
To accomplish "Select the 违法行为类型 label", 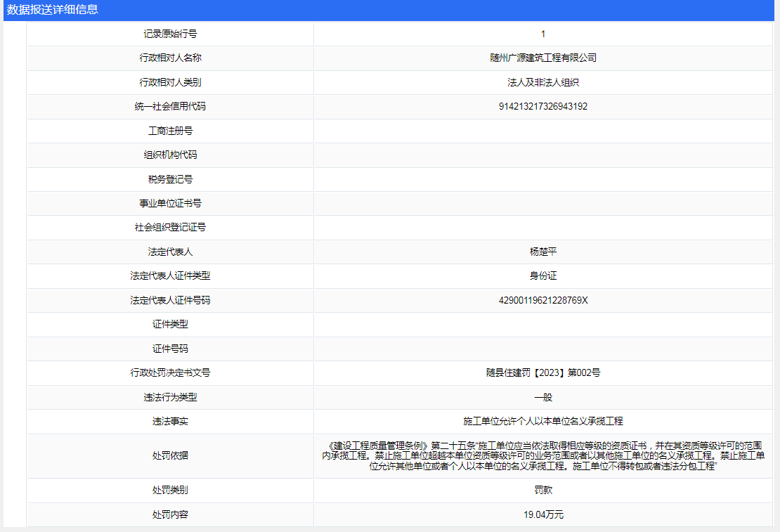I will coord(170,397).
